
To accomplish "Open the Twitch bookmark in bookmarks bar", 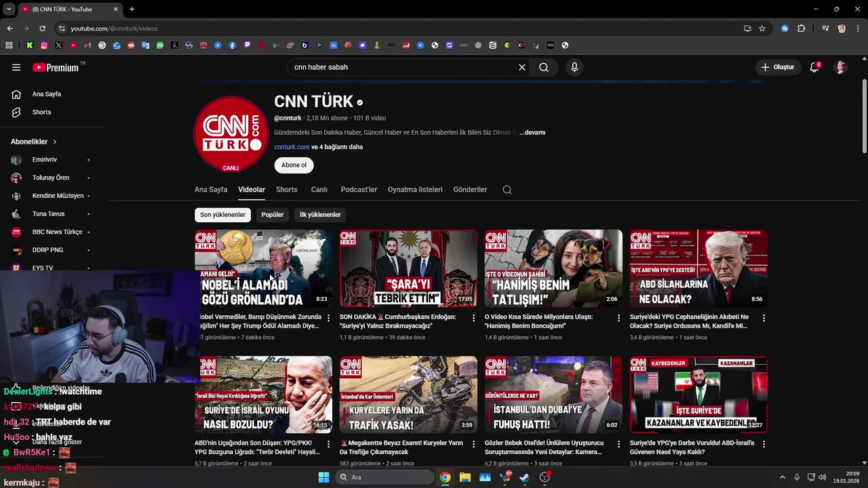I will click(x=247, y=45).
